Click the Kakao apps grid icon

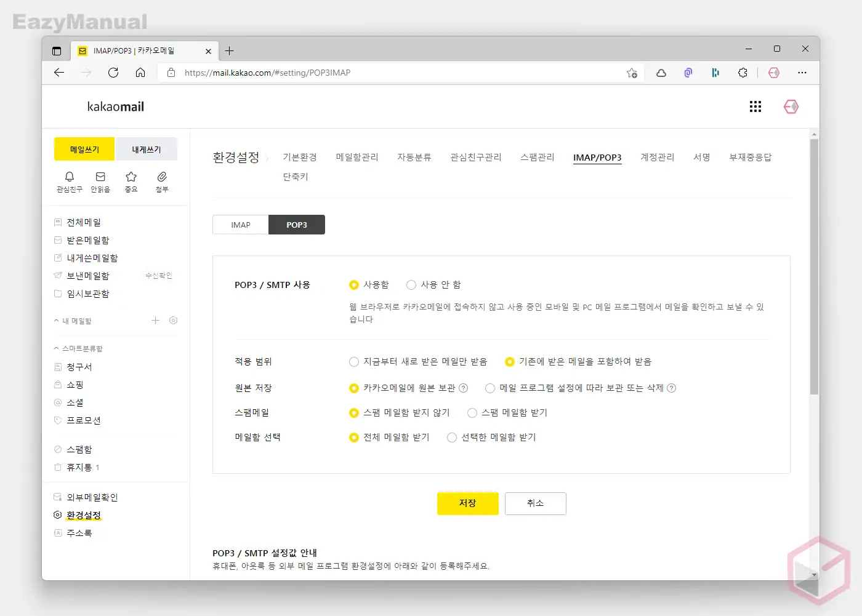[755, 107]
